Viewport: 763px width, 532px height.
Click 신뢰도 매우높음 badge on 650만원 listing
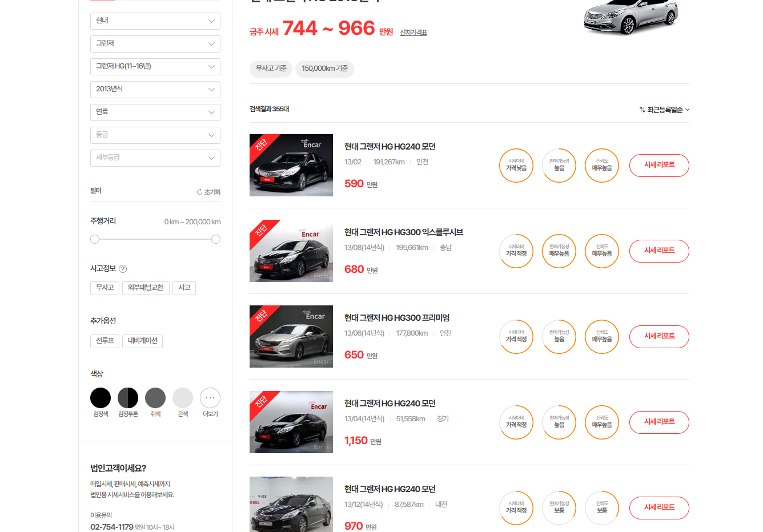tap(602, 337)
